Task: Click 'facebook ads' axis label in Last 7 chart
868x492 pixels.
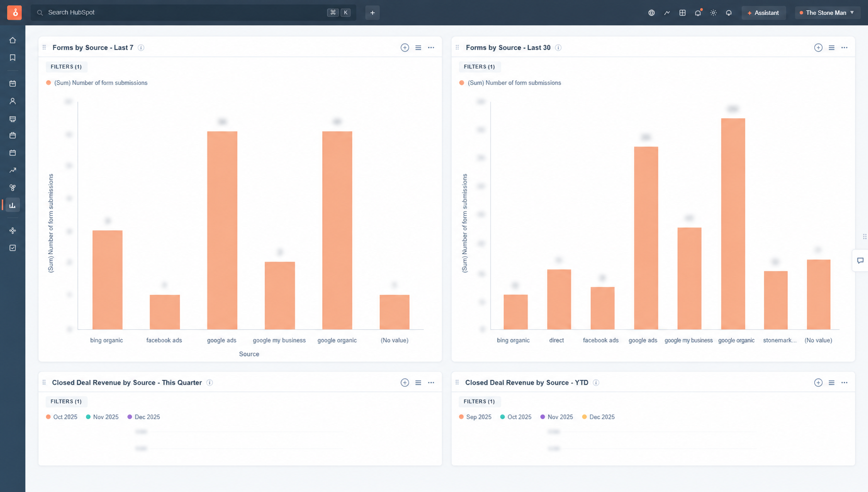Action: point(164,340)
